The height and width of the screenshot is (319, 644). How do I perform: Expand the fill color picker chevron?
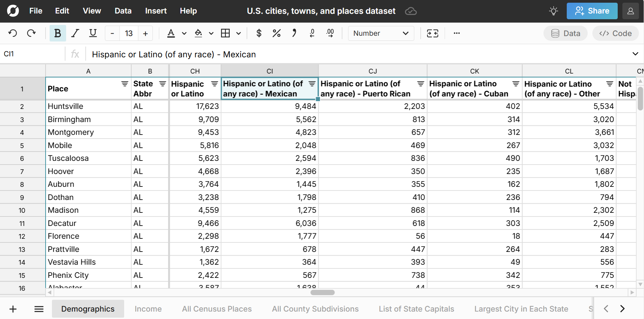tap(211, 33)
